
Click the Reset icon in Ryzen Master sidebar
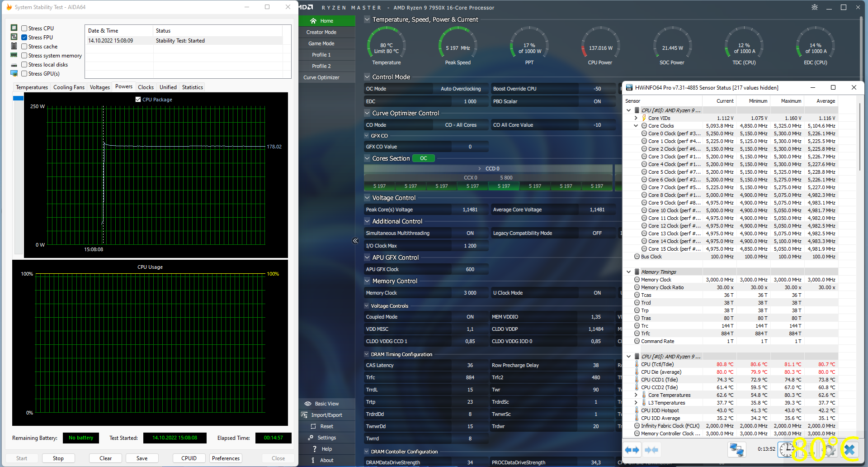point(313,426)
